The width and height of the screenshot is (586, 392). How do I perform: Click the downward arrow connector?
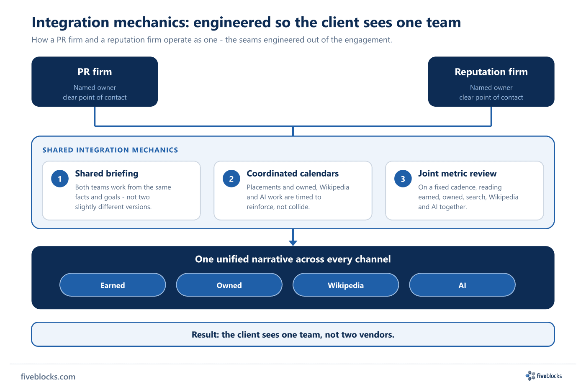pos(293,238)
